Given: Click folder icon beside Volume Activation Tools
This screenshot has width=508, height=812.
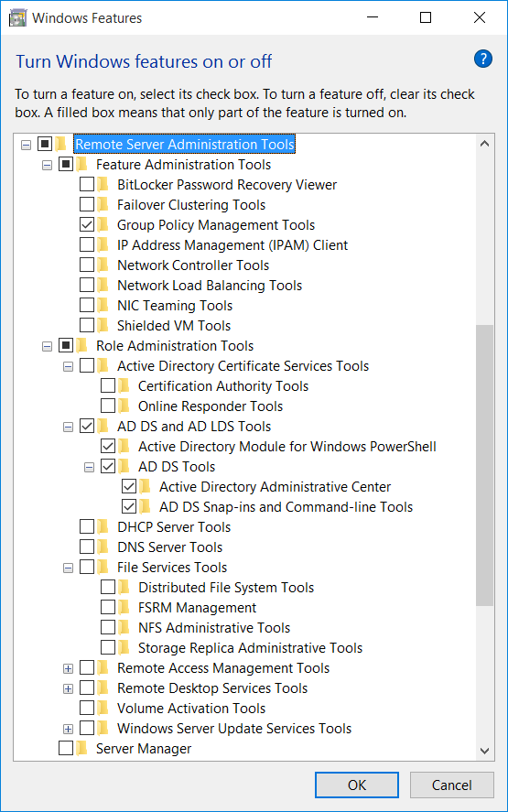Looking at the screenshot, I should tap(103, 708).
